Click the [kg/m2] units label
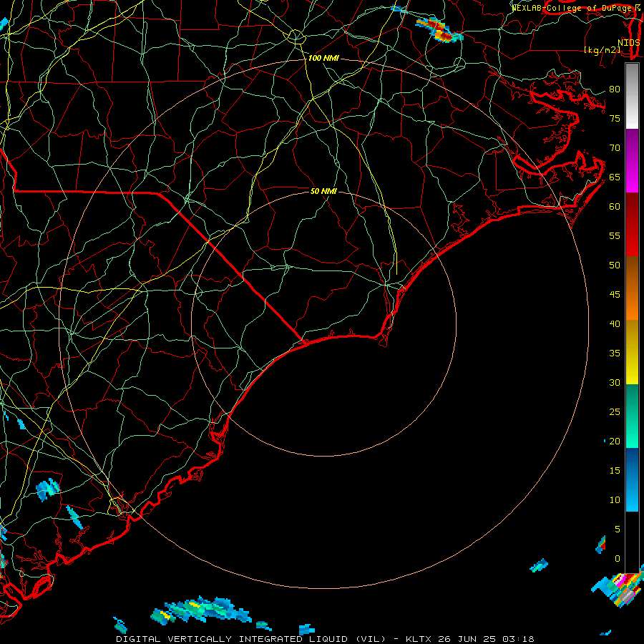644x644 pixels. [x=602, y=50]
